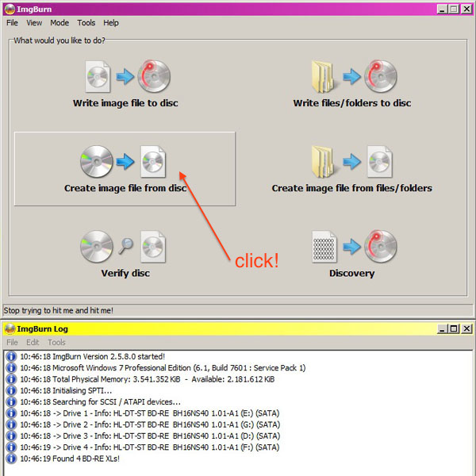Minimize the ImgBurn main window
This screenshot has height=476, width=476.
click(443, 9)
